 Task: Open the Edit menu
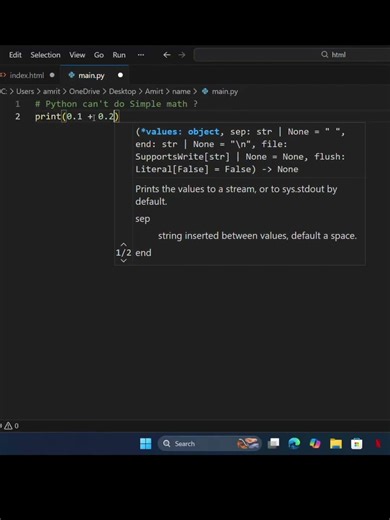[x=15, y=55]
